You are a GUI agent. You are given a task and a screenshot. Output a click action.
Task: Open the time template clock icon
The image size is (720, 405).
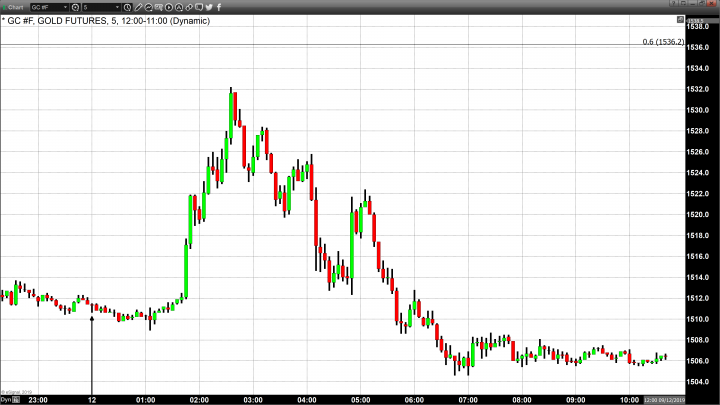tap(127, 7)
